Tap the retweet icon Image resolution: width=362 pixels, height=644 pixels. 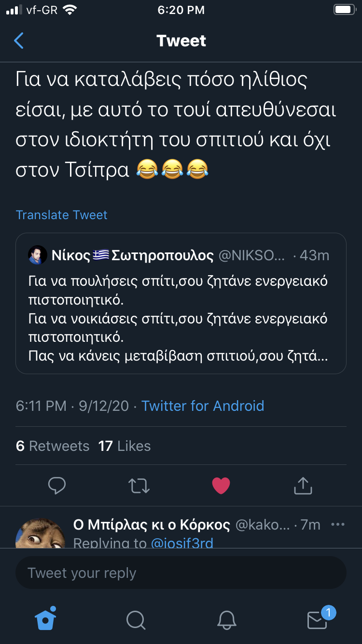(x=139, y=486)
